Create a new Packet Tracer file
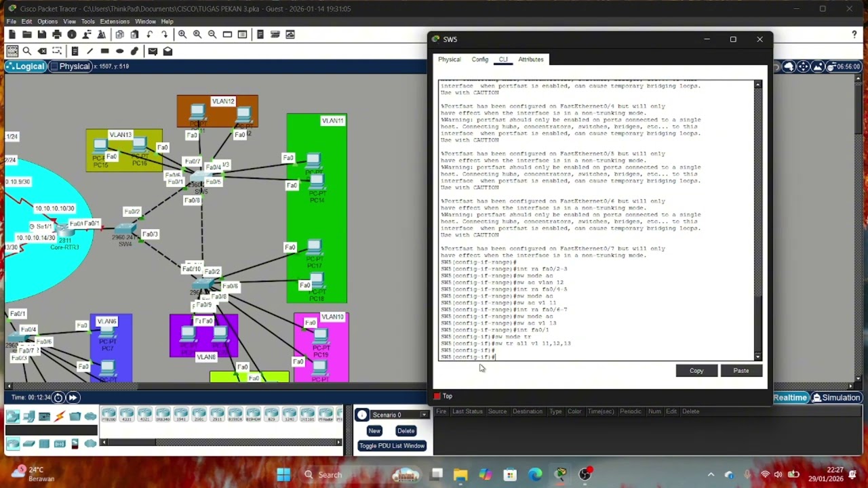Viewport: 868px width, 488px height. point(12,35)
